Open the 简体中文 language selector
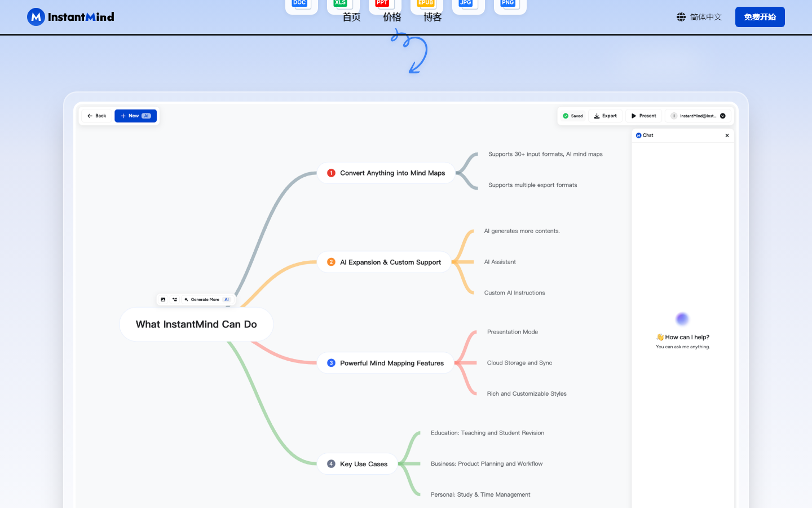 click(x=699, y=17)
